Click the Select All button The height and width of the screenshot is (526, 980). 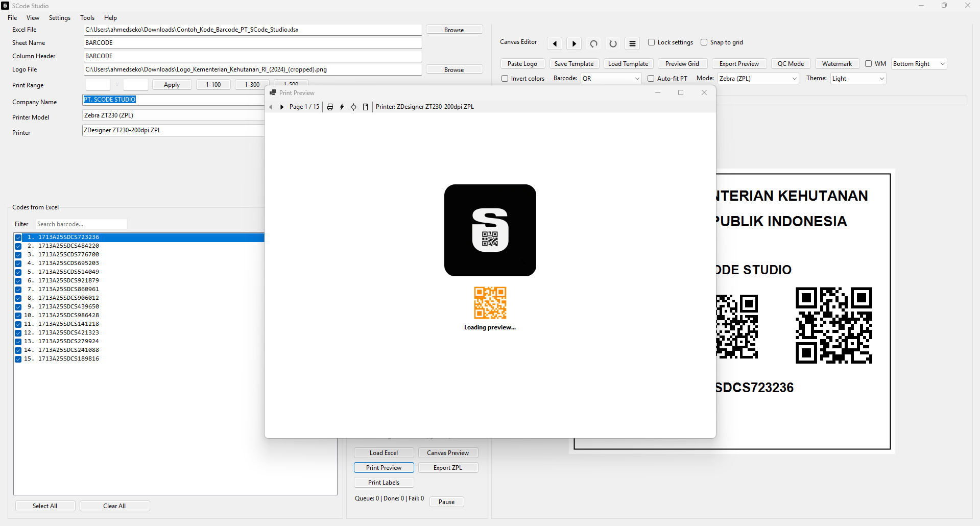(45, 506)
